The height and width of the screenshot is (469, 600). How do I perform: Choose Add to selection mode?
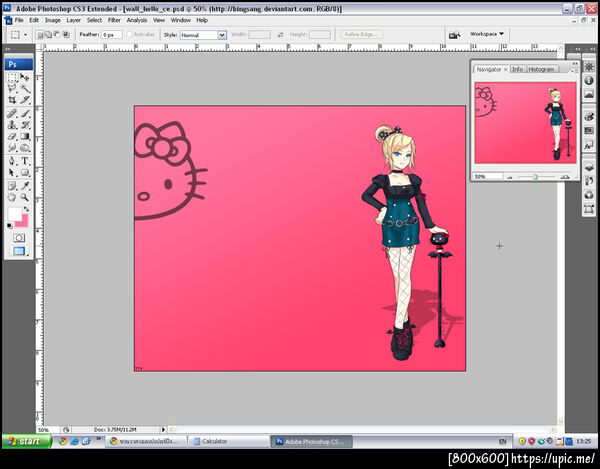point(48,35)
